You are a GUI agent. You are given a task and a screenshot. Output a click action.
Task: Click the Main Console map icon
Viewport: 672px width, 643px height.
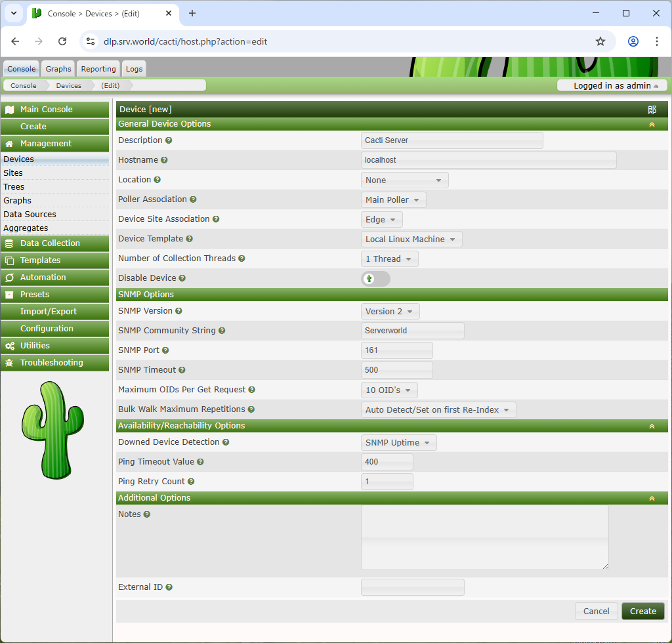click(9, 110)
